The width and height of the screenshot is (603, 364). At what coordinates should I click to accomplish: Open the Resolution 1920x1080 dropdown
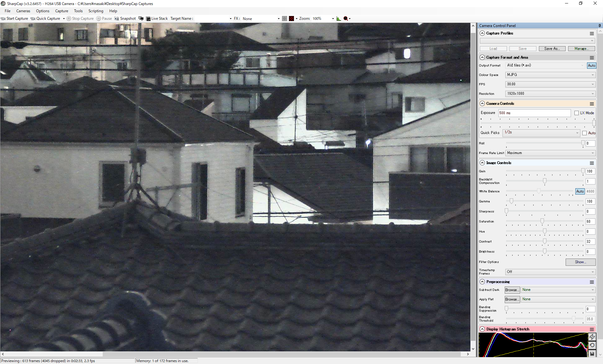[x=550, y=94]
